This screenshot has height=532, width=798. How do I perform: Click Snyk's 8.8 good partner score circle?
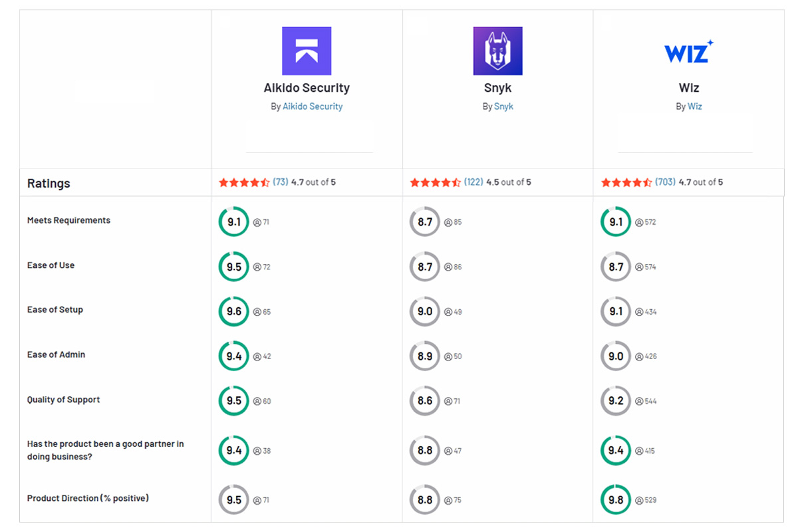pyautogui.click(x=425, y=450)
